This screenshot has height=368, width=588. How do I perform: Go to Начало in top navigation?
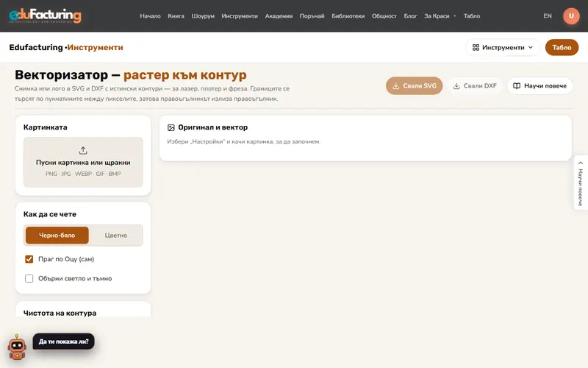coord(150,15)
